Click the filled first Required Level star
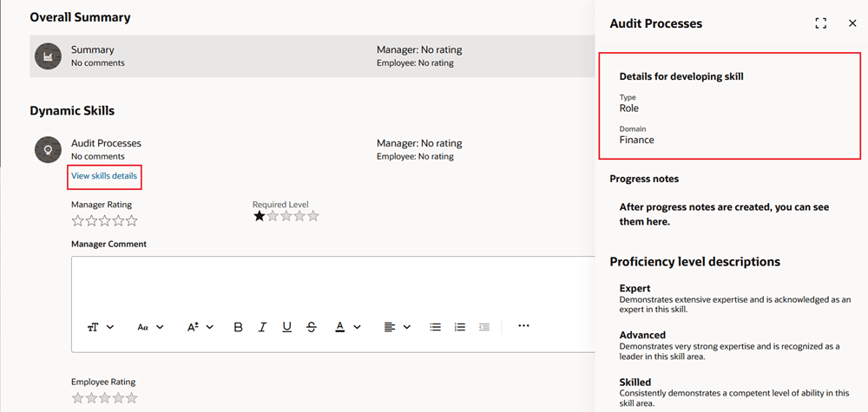This screenshot has height=412, width=868. 259,216
